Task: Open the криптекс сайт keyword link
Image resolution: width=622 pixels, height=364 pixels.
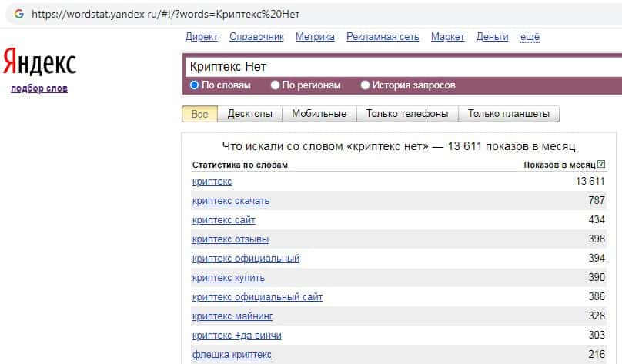Action: tap(224, 220)
